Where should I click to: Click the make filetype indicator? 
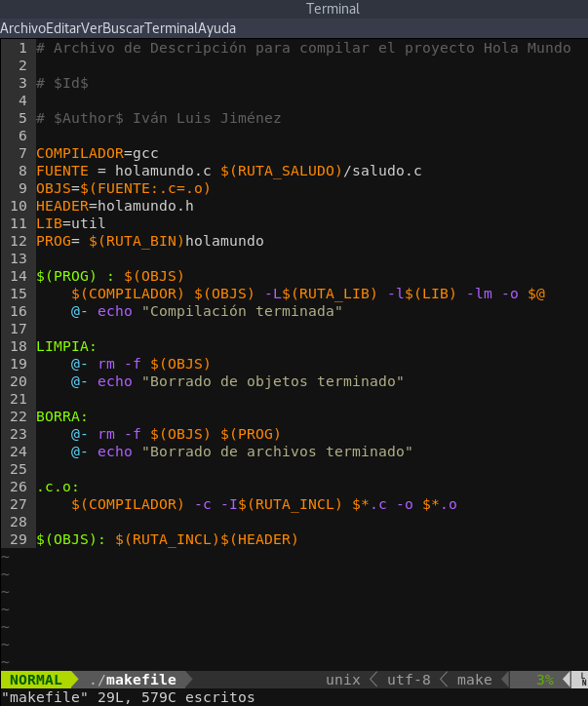(x=475, y=680)
